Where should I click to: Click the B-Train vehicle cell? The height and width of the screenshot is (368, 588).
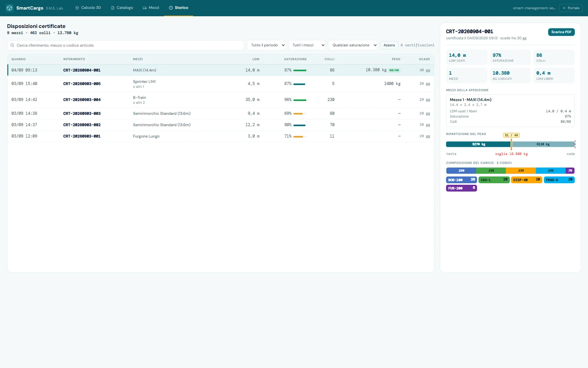coord(140,100)
